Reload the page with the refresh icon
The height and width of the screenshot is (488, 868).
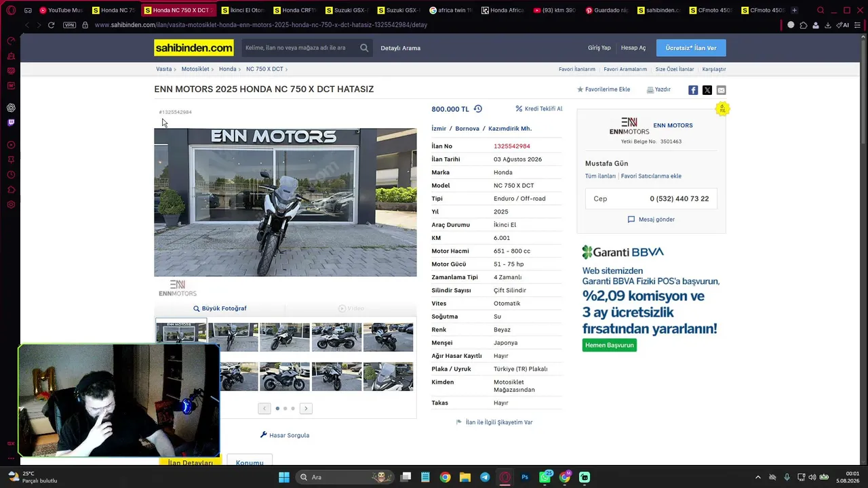[x=51, y=25]
